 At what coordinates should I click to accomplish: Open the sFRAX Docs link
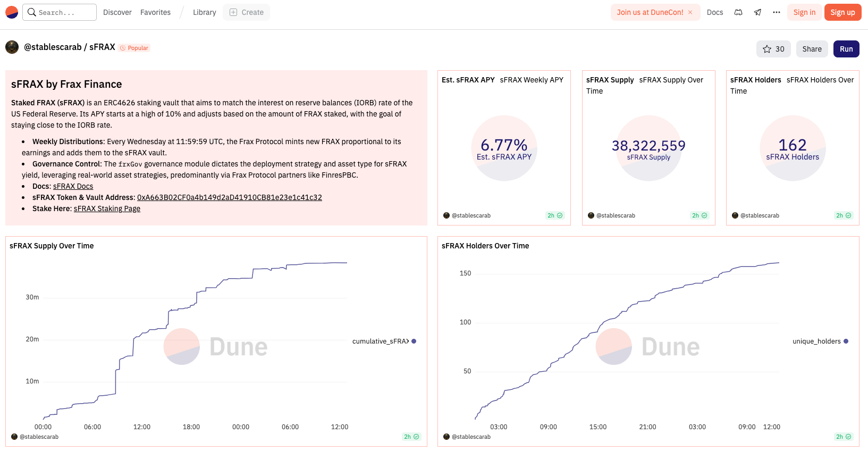click(x=73, y=186)
